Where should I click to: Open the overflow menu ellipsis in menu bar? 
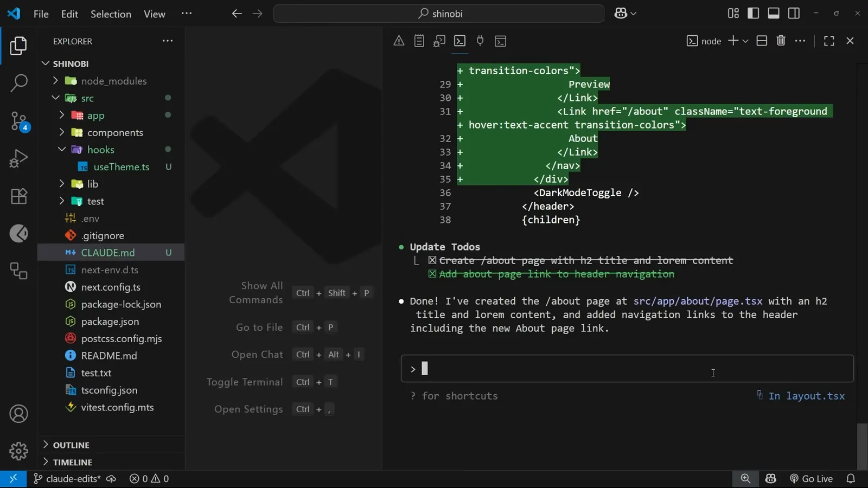(x=187, y=13)
